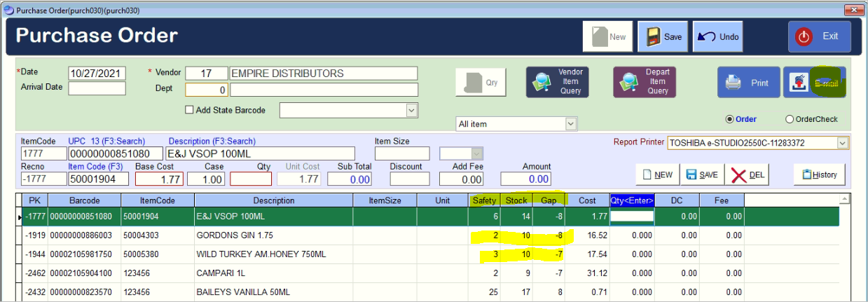This screenshot has width=868, height=302.
Task: Click the red Exit power button
Action: [819, 36]
